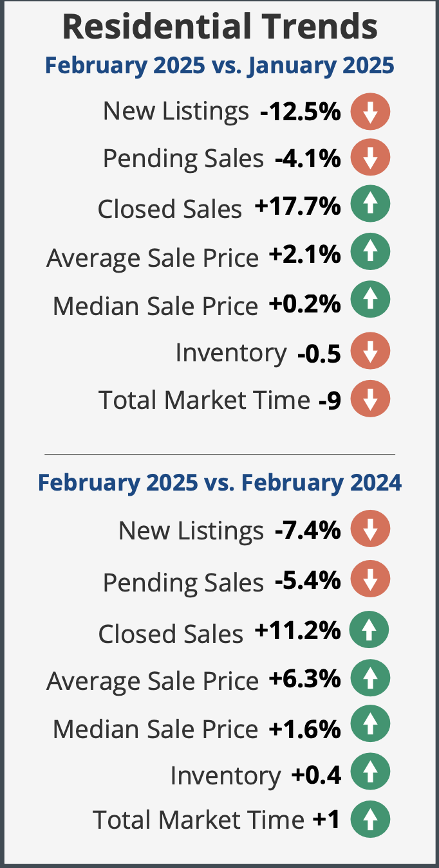Click the green up arrow beside Average Sale Price +6.3%
Viewport: 439px width, 868px height.
pos(370,678)
